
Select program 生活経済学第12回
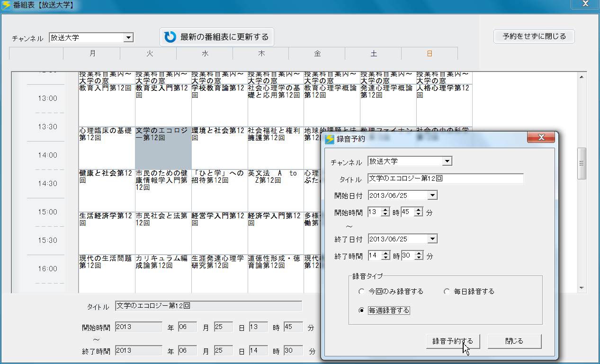click(107, 233)
